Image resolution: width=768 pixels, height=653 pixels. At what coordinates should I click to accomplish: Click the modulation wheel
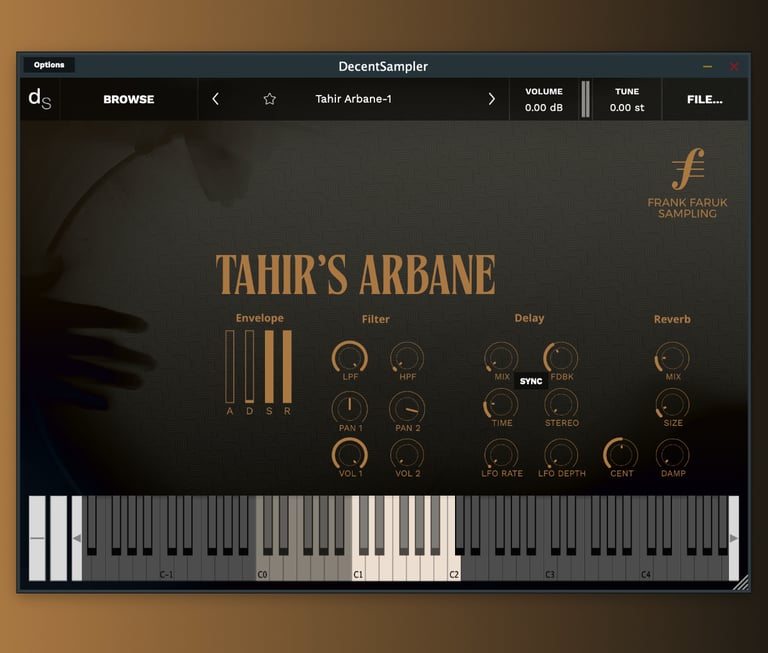[x=58, y=538]
